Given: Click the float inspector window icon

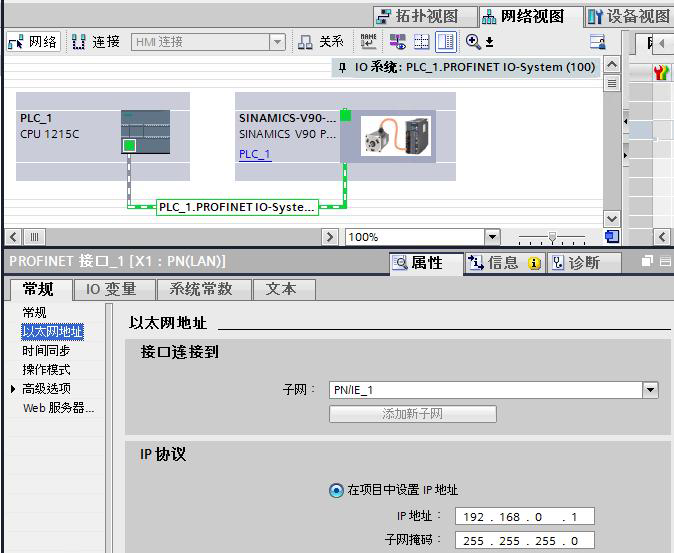Looking at the screenshot, I should pos(647,261).
